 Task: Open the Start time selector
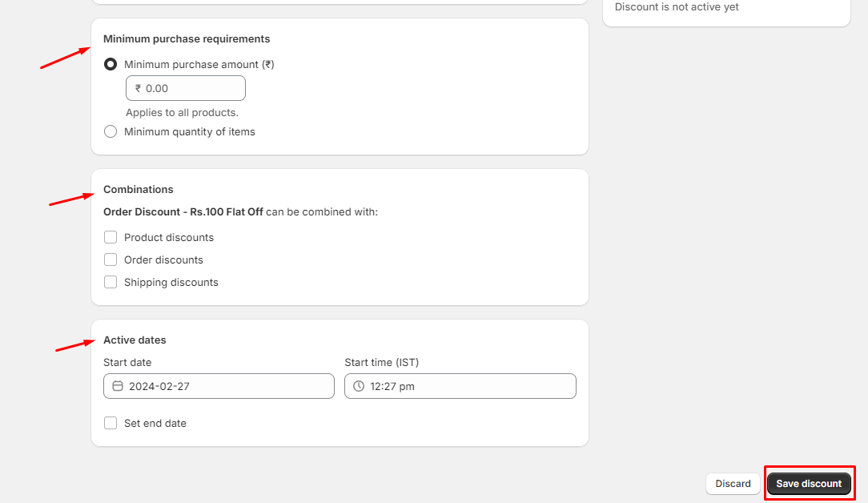(x=460, y=386)
